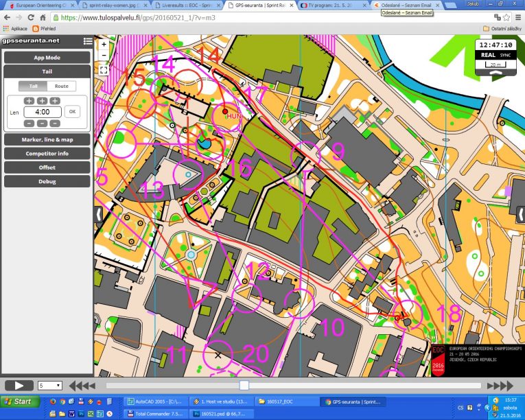
Task: Zoom in on the map
Action: pos(104,44)
